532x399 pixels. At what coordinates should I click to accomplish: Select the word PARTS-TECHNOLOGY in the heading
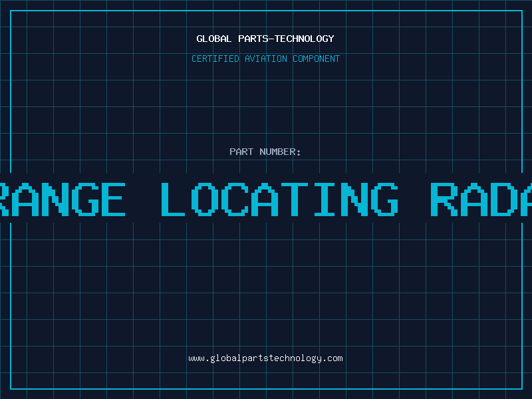pyautogui.click(x=285, y=39)
